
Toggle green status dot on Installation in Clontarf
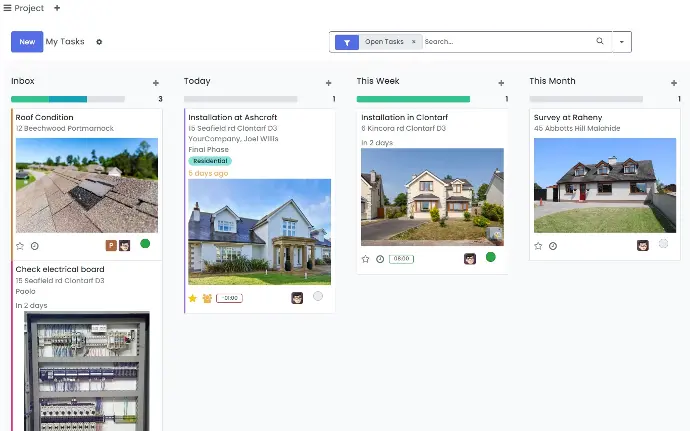pos(491,257)
